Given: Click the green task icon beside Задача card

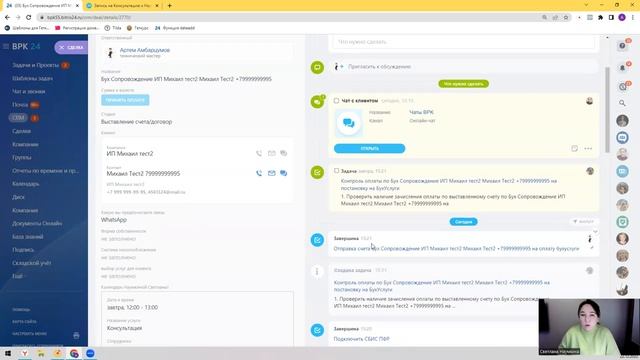Looking at the screenshot, I should point(318,172).
